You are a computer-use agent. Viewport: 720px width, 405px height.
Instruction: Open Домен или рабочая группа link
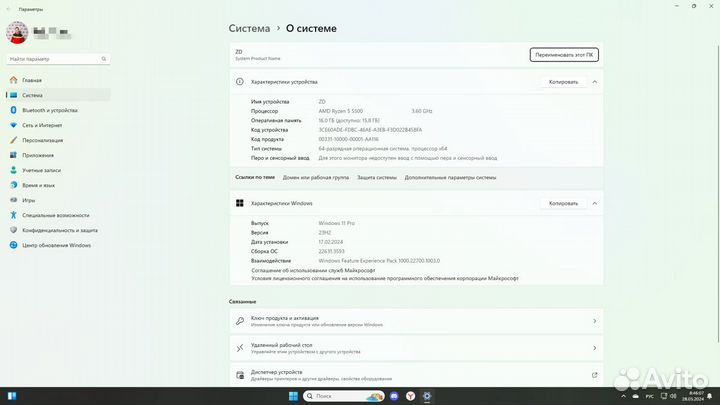point(315,177)
